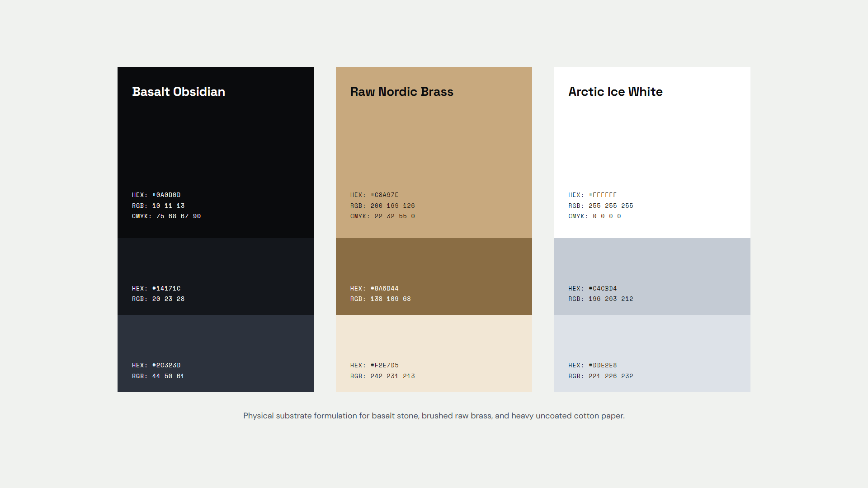The height and width of the screenshot is (488, 868).
Task: Select the HEX #8A6D44 value
Action: (x=374, y=288)
